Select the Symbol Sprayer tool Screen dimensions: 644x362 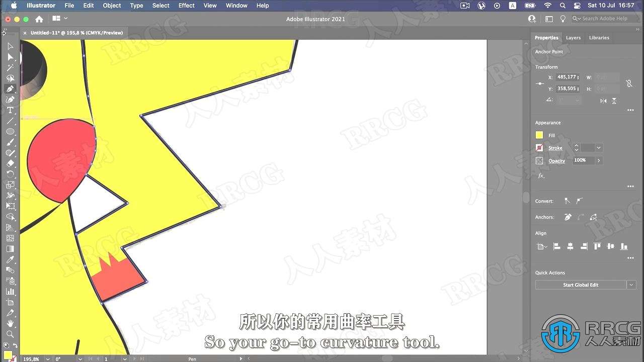point(10,281)
